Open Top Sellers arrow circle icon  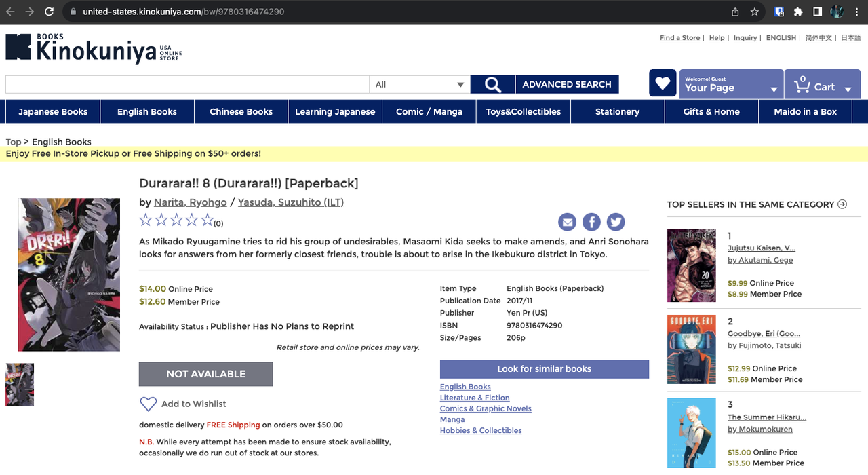[x=842, y=204]
